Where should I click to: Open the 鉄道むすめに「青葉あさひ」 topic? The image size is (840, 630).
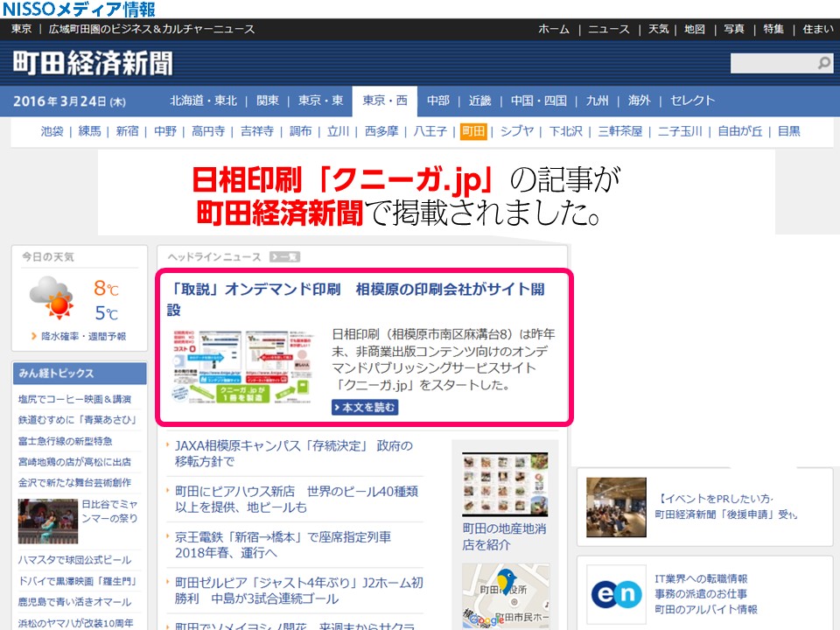pos(77,420)
